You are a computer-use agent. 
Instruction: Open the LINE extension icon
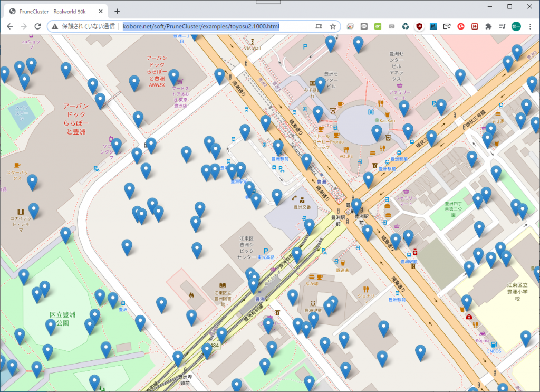364,26
